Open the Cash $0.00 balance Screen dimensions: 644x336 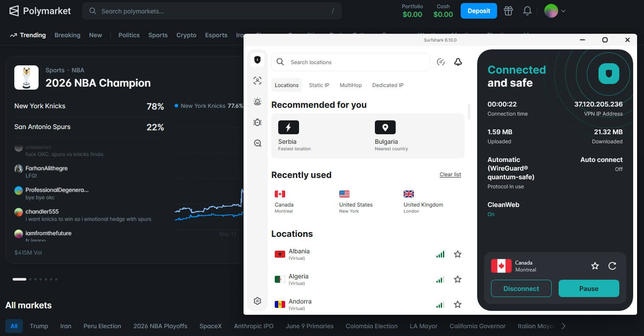coord(443,11)
